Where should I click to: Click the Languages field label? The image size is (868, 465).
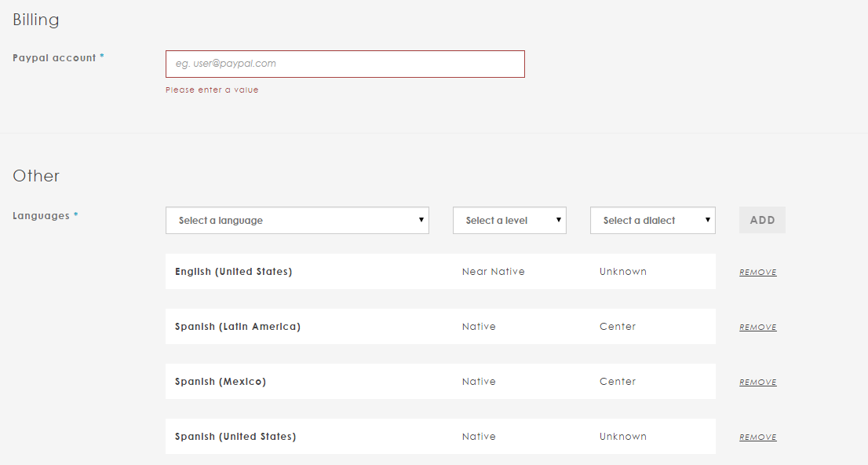coord(41,216)
